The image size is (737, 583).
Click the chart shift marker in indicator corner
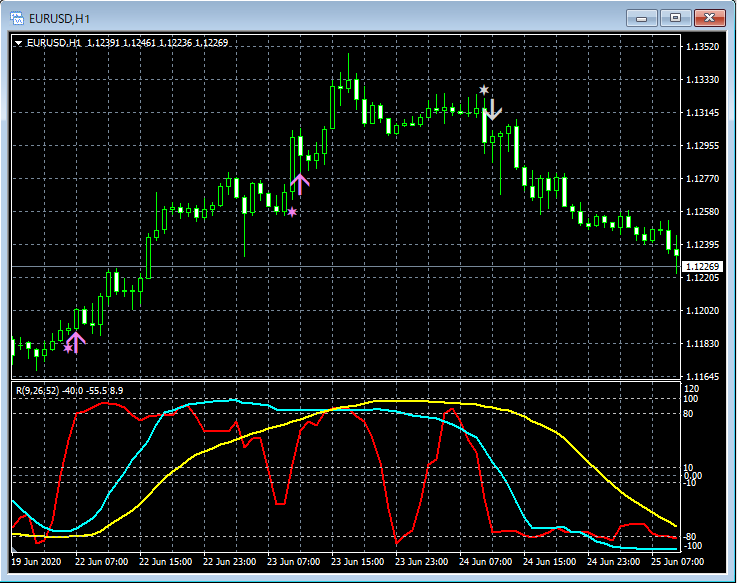point(14,549)
